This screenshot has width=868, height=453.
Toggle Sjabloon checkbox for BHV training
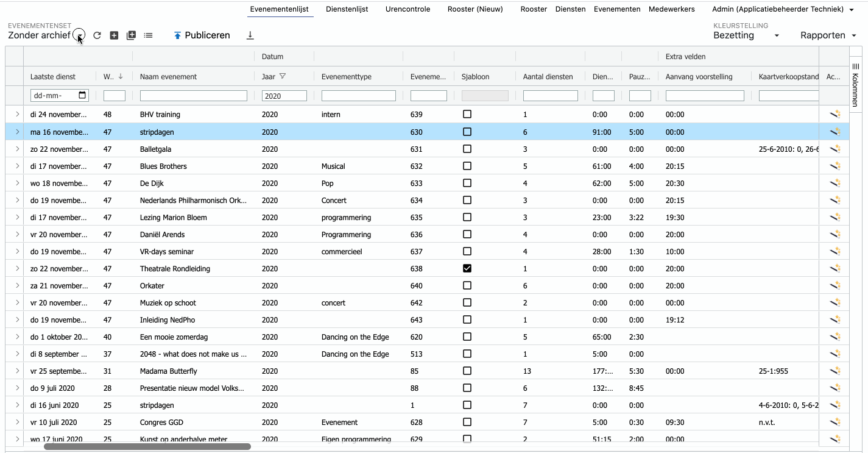[x=467, y=114]
